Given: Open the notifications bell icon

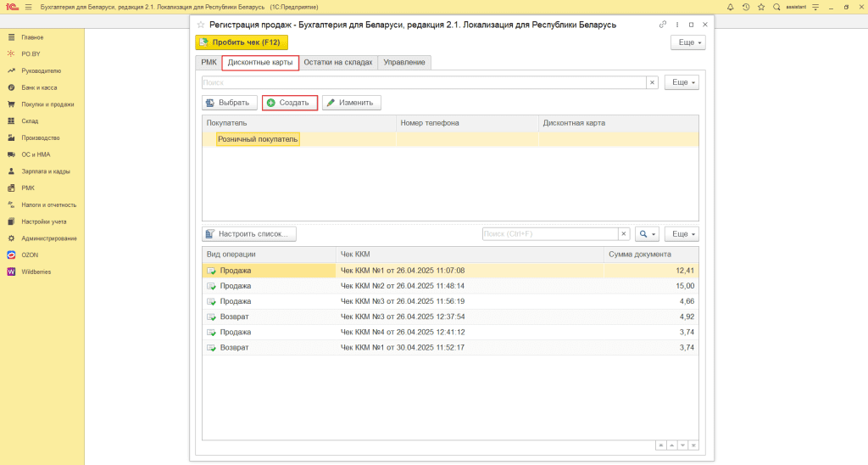Looking at the screenshot, I should [x=730, y=7].
